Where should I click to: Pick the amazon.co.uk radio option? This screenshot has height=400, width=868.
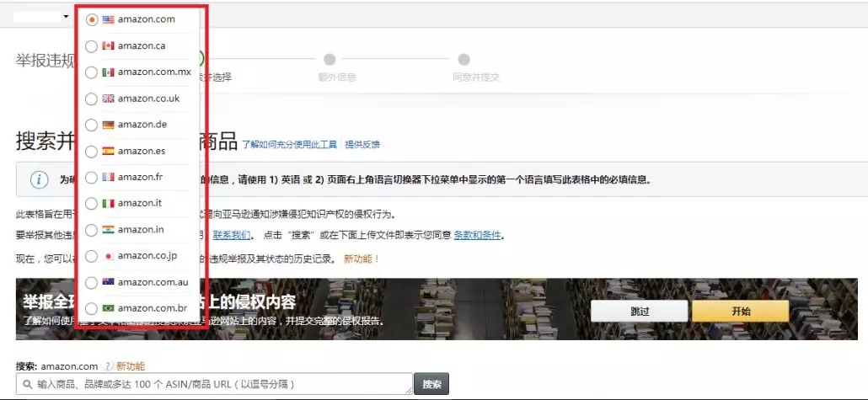tap(92, 99)
